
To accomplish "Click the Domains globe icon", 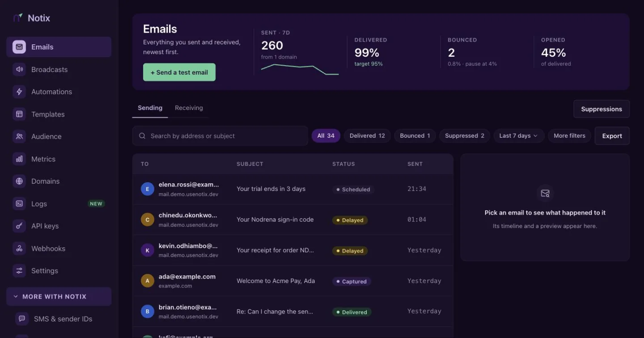I will 19,181.
